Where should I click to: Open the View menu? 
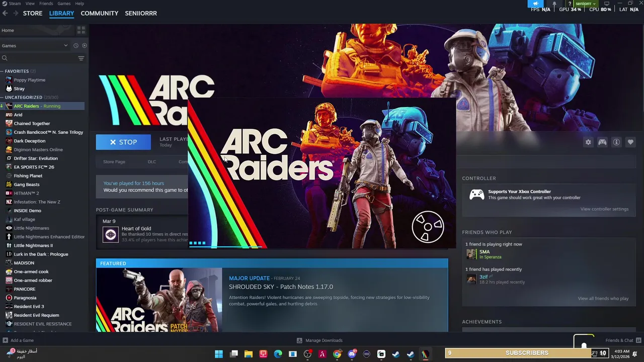(30, 4)
